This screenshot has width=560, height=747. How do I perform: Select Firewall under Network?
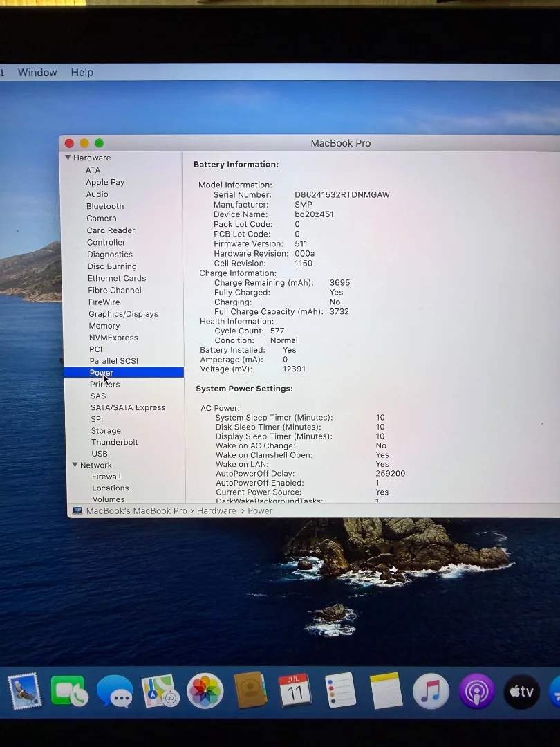click(106, 477)
